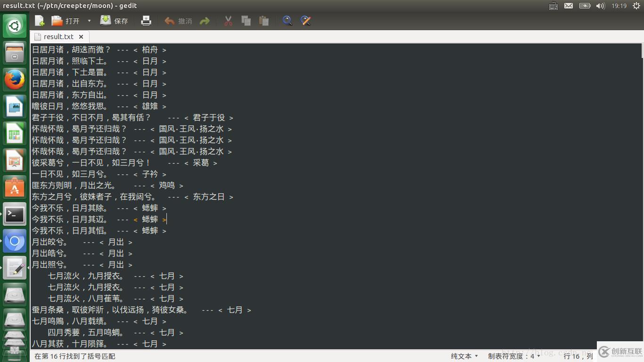Launch LibreOffice Writer from launcher
Viewport: 644px width, 362px height.
[x=15, y=107]
